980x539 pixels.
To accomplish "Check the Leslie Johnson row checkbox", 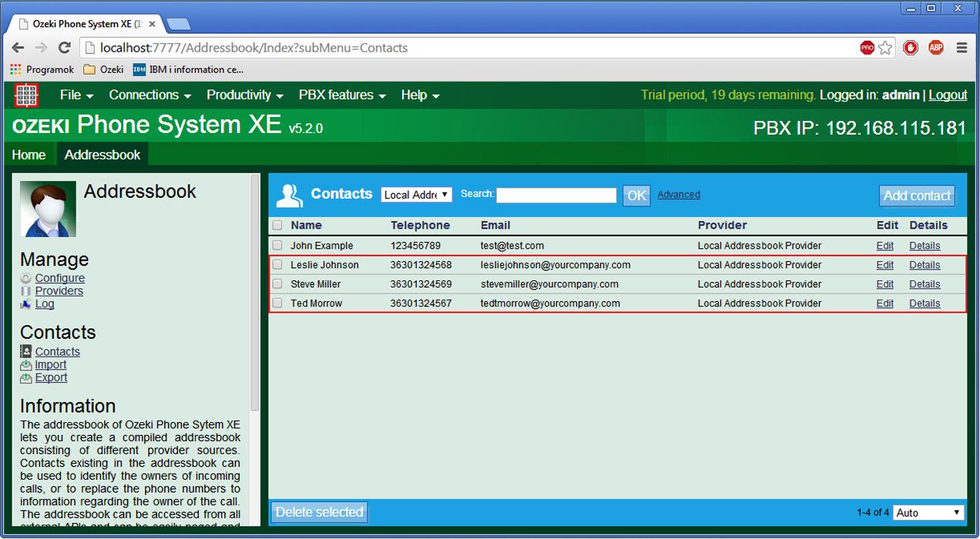I will pyautogui.click(x=277, y=265).
